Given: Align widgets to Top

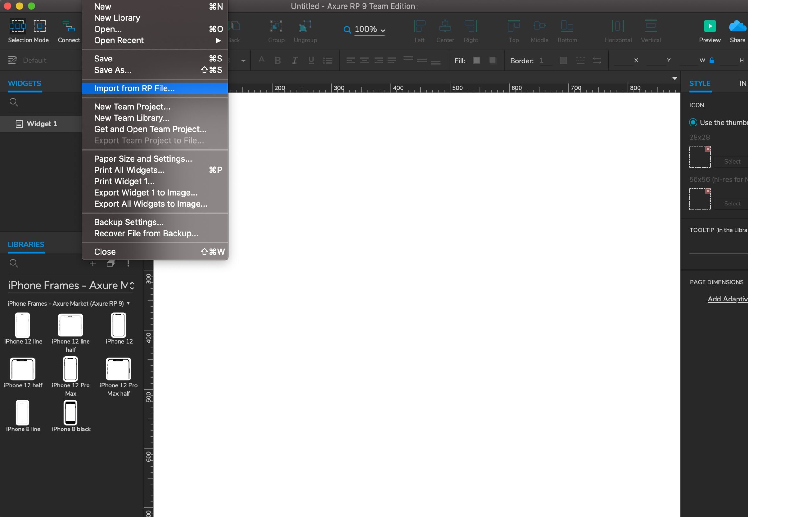Looking at the screenshot, I should [513, 30].
